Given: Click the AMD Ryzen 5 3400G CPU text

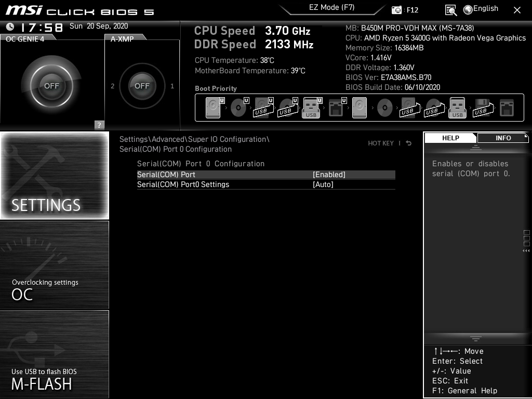Looking at the screenshot, I should click(436, 38).
